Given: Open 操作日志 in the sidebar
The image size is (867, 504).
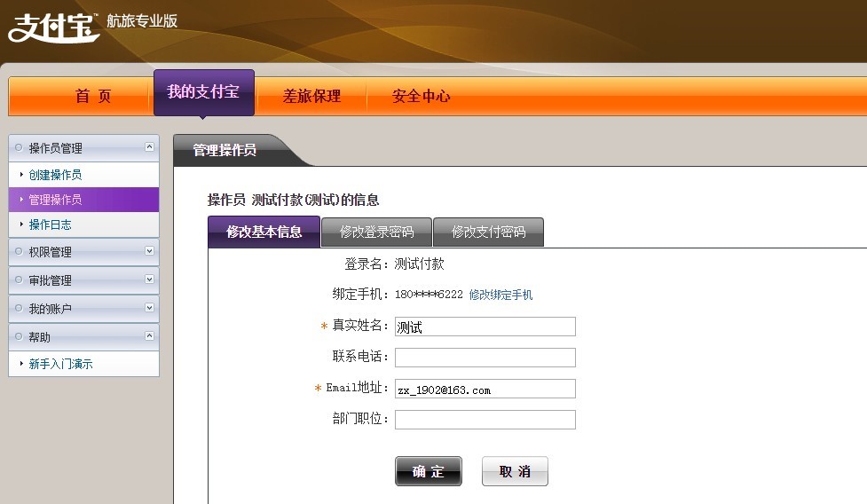Looking at the screenshot, I should (x=50, y=224).
